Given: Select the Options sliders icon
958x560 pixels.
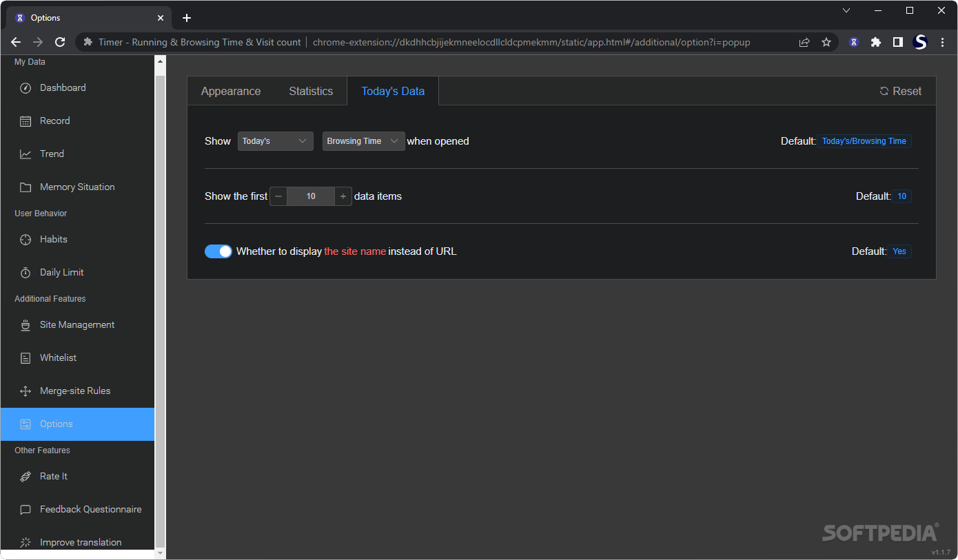Looking at the screenshot, I should [x=26, y=424].
